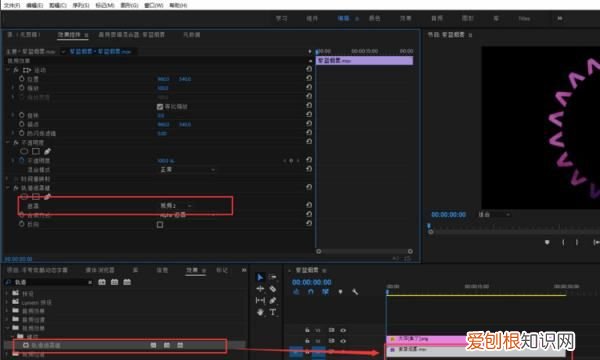Reset the Scale parameter
The image size is (600, 360).
pos(309,88)
